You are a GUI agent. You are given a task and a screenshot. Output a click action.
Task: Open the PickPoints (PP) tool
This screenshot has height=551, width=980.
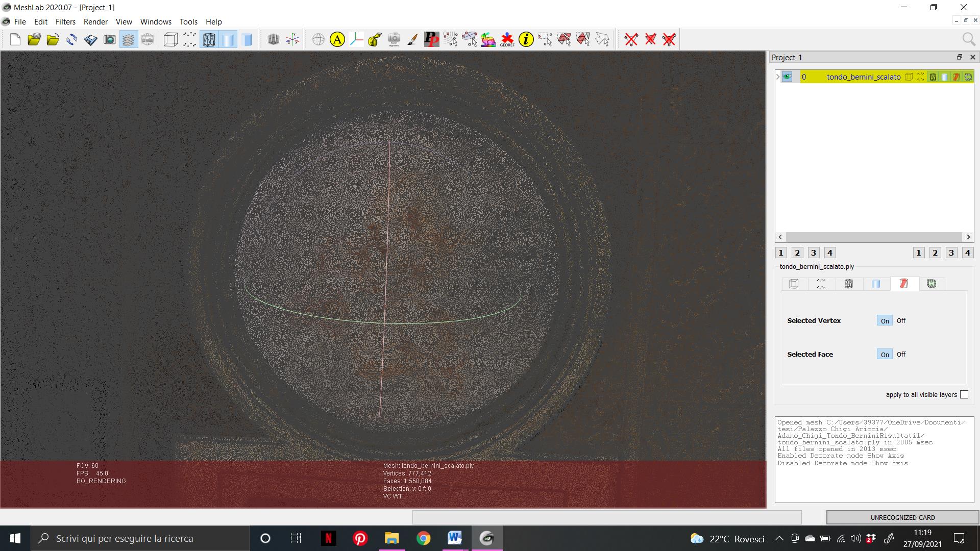coord(432,39)
